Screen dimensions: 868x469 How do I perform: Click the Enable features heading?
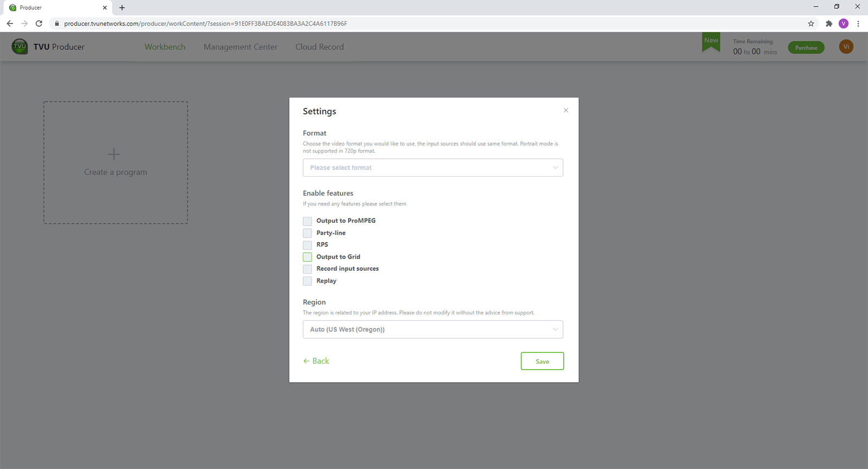pyautogui.click(x=328, y=193)
